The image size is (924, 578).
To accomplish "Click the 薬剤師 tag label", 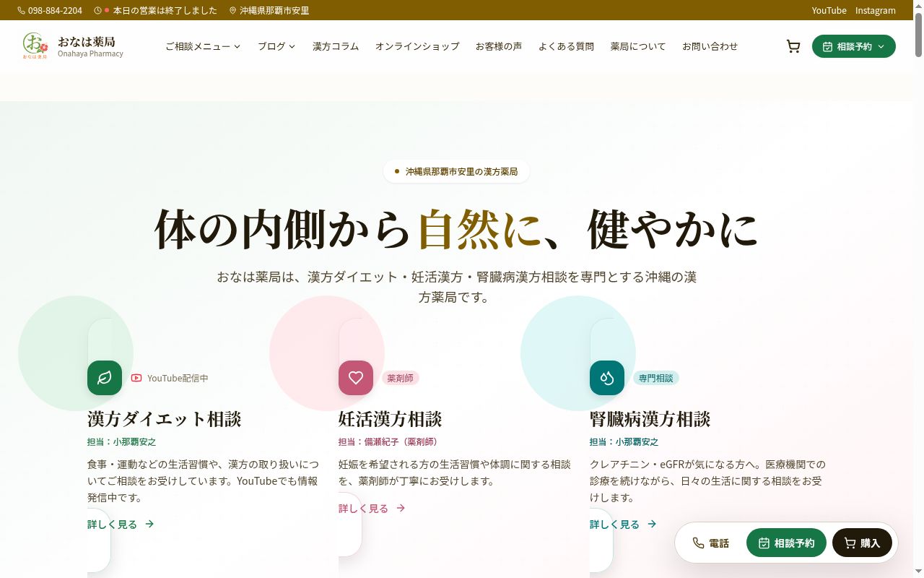I will [x=401, y=378].
